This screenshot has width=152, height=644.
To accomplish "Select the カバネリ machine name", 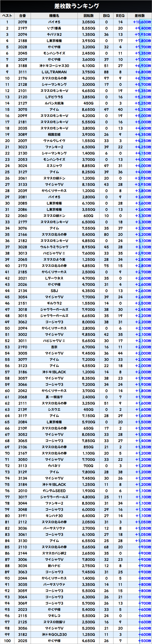I will (54, 466).
